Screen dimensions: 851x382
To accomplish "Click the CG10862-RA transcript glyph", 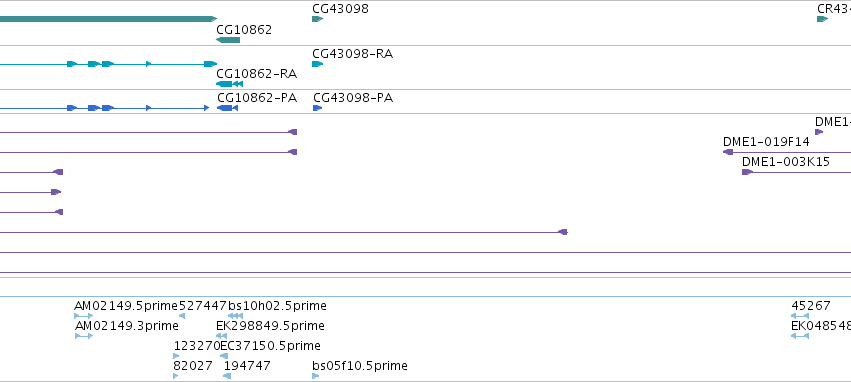I will 230,84.
